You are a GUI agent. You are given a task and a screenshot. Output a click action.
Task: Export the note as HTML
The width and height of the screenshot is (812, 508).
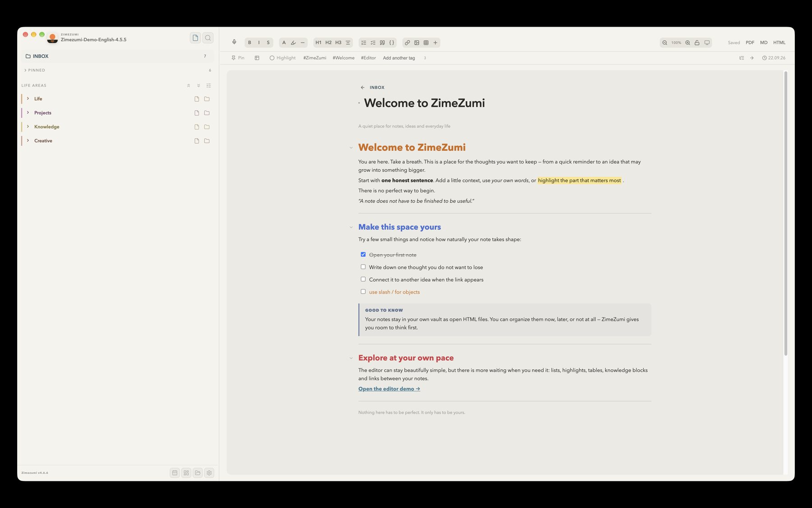(779, 42)
